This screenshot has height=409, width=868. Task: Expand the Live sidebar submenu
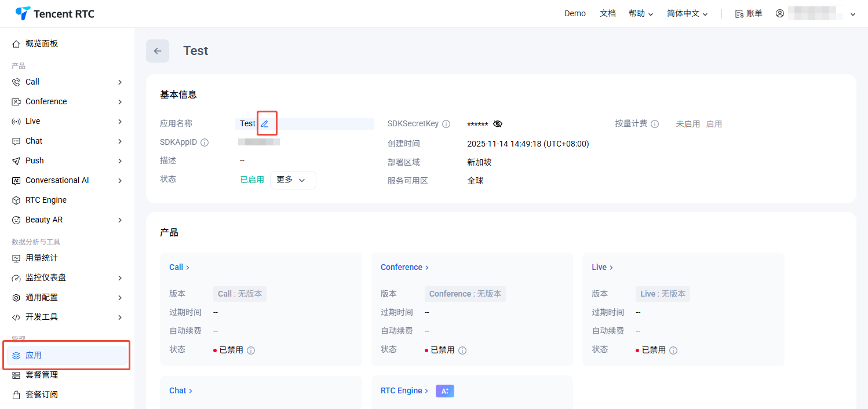[x=120, y=122]
